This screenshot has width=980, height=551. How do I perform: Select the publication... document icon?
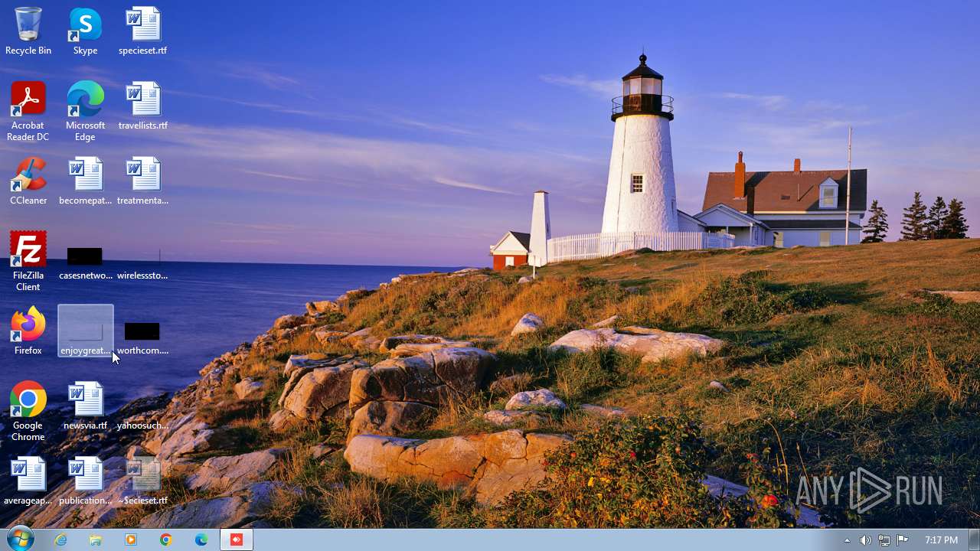85,481
